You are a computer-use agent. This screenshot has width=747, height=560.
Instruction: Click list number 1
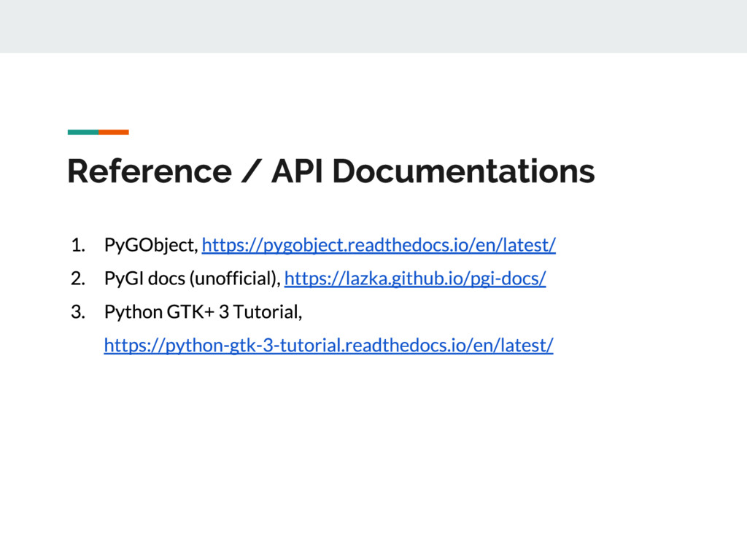(x=77, y=245)
